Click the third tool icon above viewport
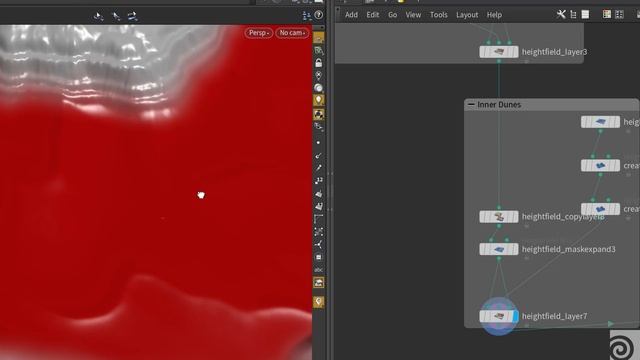This screenshot has height=360, width=640. pos(132,16)
